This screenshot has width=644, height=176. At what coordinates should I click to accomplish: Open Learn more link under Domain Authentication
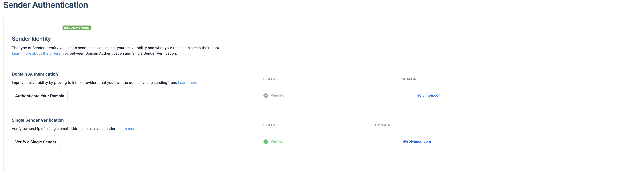click(x=187, y=82)
